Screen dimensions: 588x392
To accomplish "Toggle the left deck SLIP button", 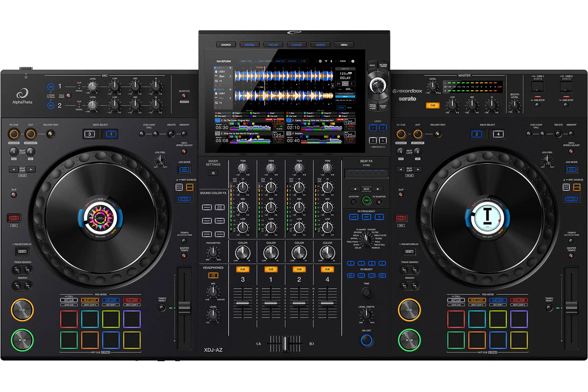I will (x=14, y=195).
